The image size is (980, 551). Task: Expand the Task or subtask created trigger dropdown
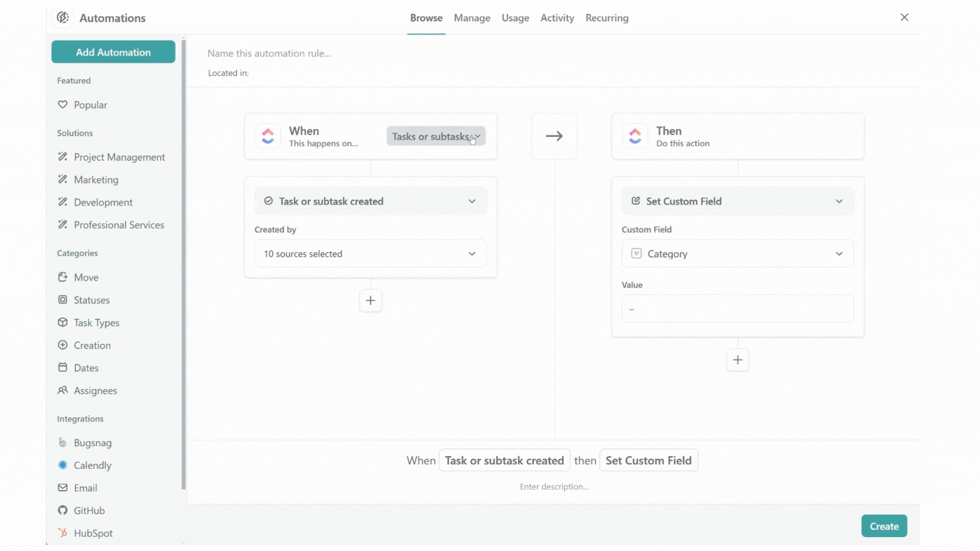tap(371, 201)
